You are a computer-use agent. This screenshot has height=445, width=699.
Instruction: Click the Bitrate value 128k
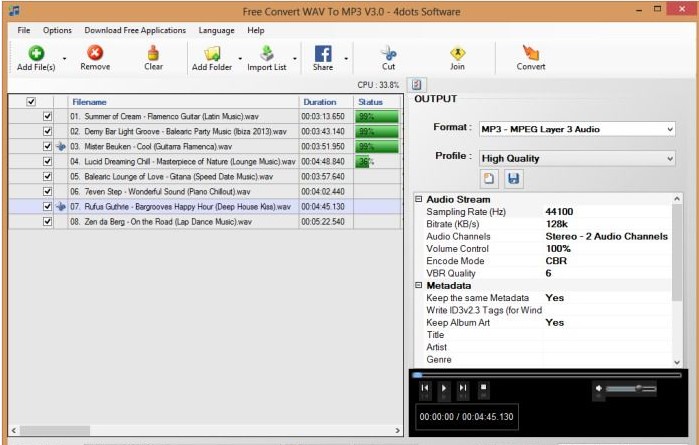[x=556, y=224]
